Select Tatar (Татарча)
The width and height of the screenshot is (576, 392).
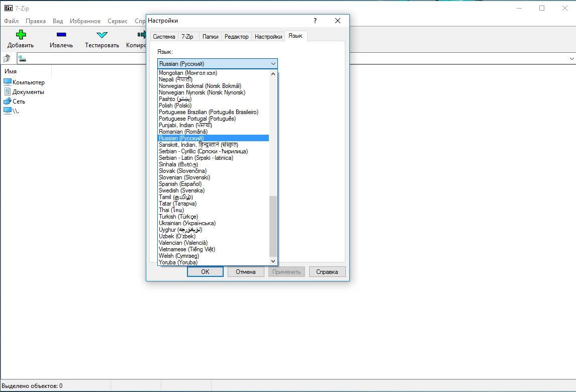(x=213, y=204)
